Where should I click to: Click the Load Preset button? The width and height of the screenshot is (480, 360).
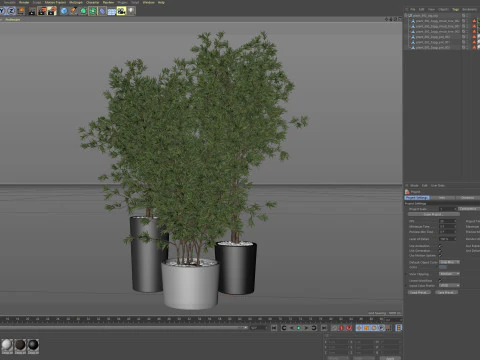pyautogui.click(x=419, y=292)
